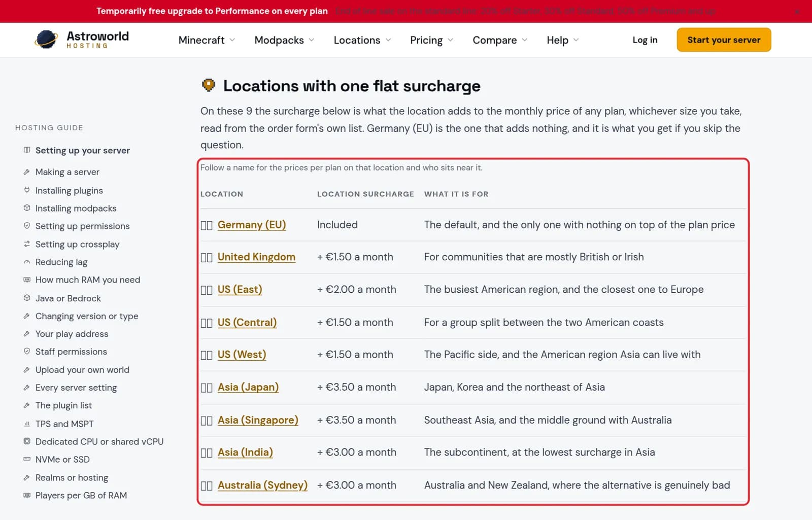812x520 pixels.
Task: Click the flag icon beside Germany (EU)
Action: pyautogui.click(x=207, y=225)
